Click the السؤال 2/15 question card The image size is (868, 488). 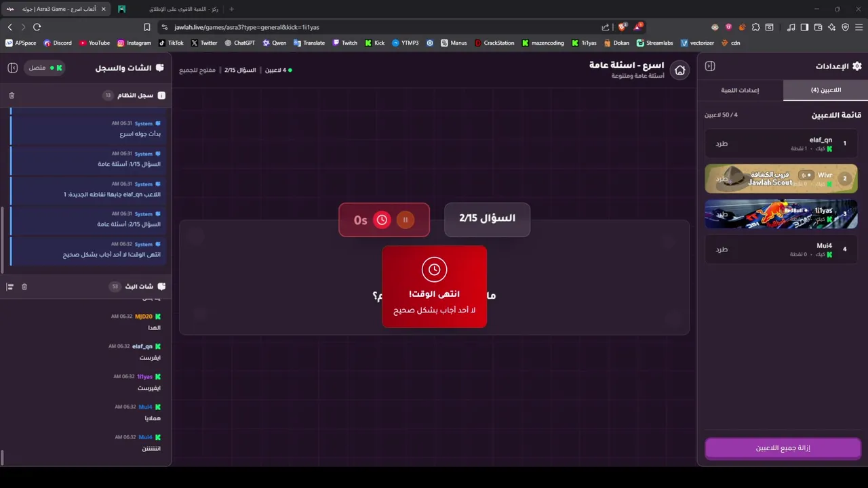coord(487,218)
